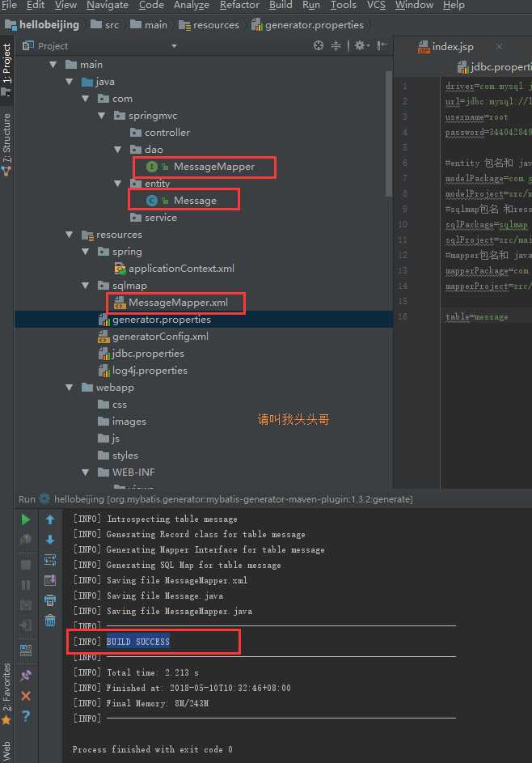Click the down arrow in Run console
Image resolution: width=532 pixels, height=763 pixels.
[x=50, y=540]
